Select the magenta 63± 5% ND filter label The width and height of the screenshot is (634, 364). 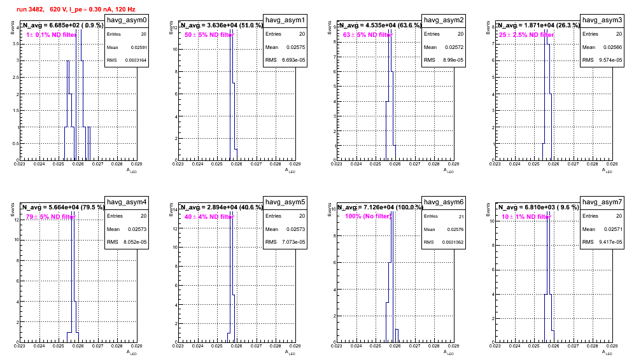point(368,35)
